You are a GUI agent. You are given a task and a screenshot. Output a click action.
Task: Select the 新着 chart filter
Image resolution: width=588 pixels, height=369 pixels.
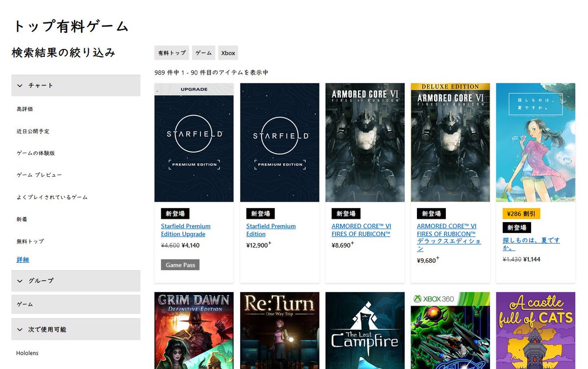click(x=22, y=219)
